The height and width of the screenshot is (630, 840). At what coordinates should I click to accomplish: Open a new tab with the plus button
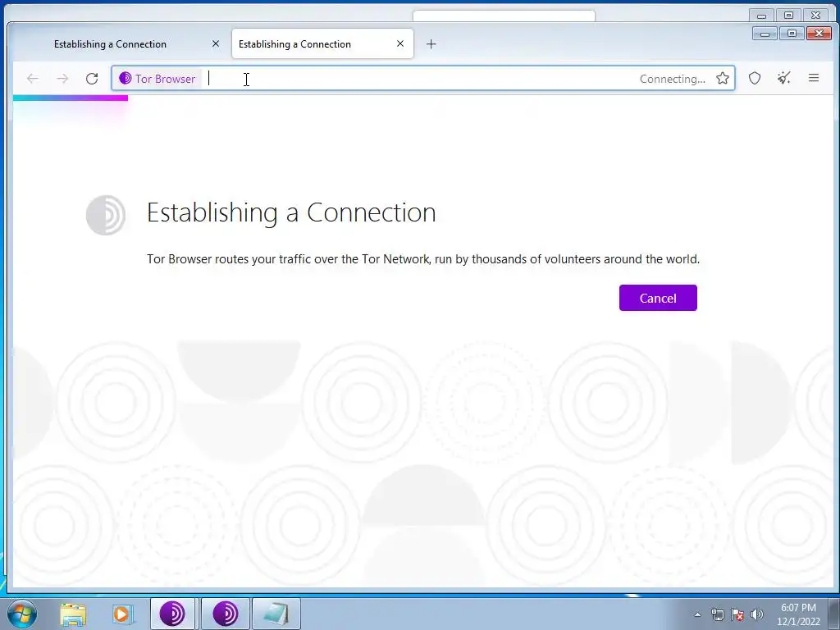click(x=431, y=44)
